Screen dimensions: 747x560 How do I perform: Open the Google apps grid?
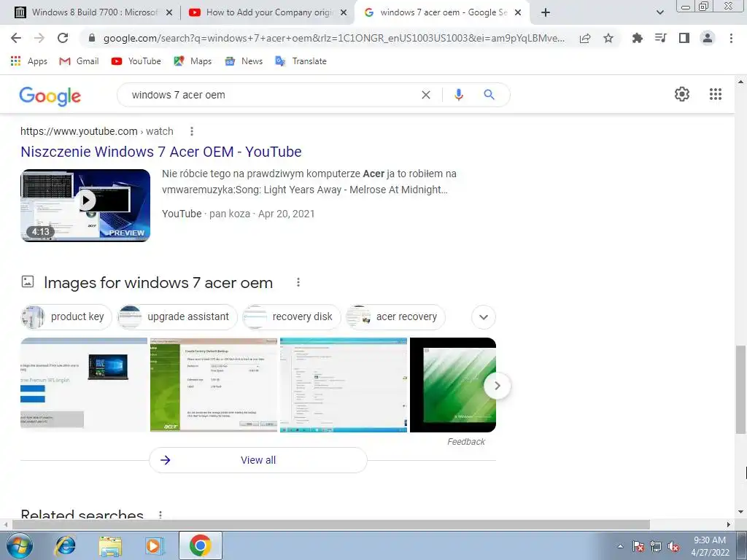(715, 94)
